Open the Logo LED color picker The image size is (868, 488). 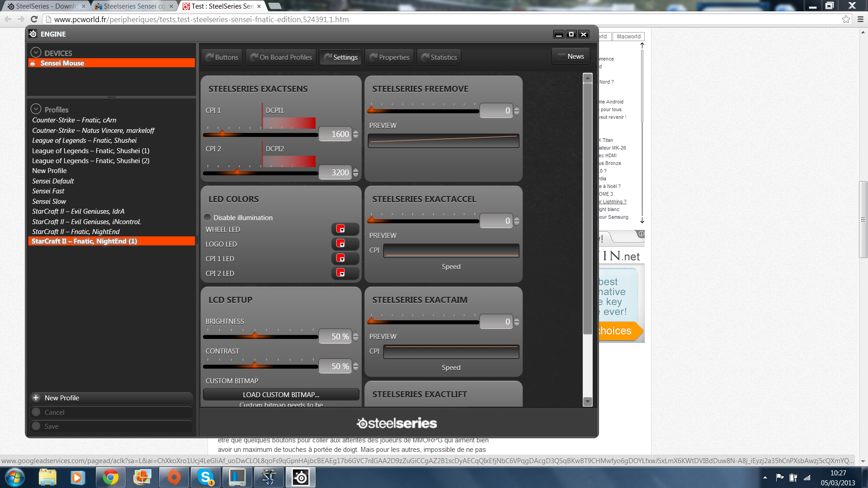pyautogui.click(x=344, y=244)
